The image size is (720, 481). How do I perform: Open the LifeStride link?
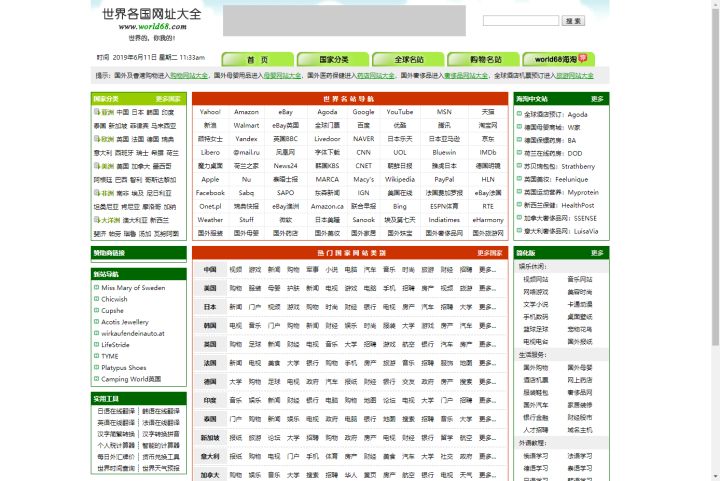tap(115, 345)
